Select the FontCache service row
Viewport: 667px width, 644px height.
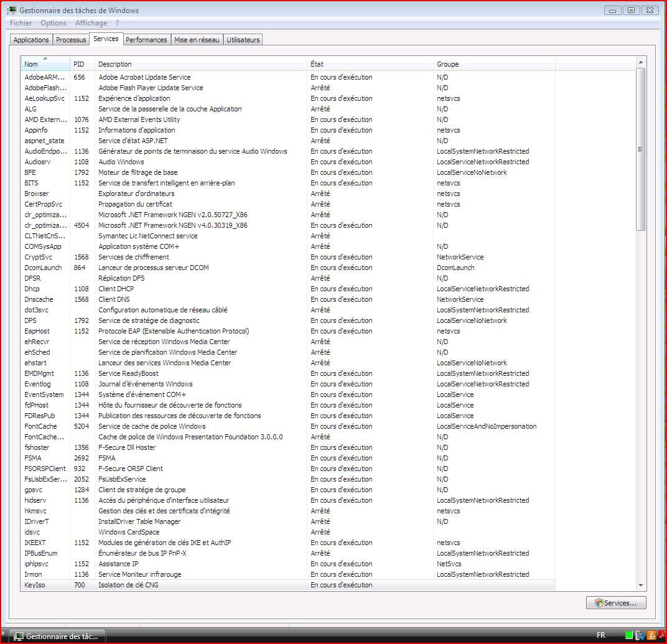click(x=287, y=426)
